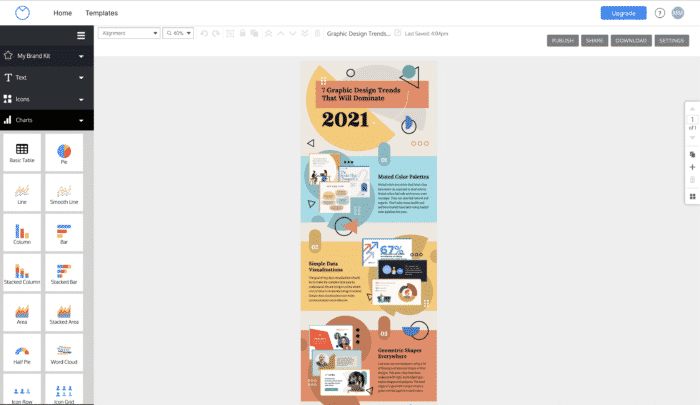Select the Stacked Column chart
This screenshot has height=405, width=700.
coord(22,274)
